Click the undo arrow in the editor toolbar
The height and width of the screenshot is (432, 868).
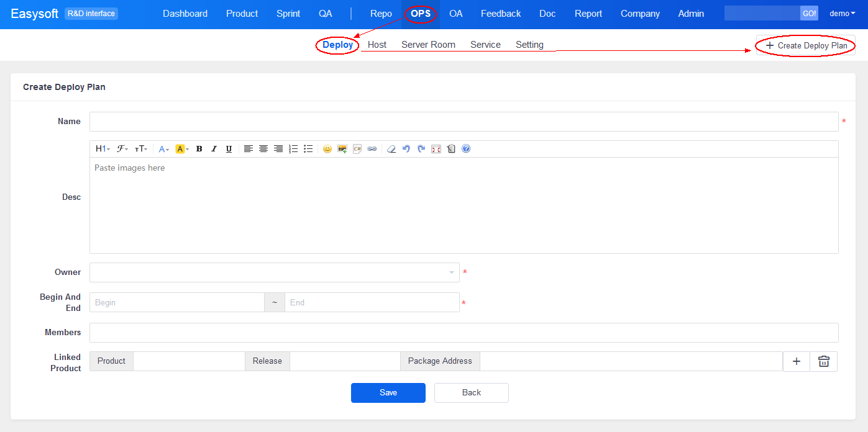tap(406, 149)
